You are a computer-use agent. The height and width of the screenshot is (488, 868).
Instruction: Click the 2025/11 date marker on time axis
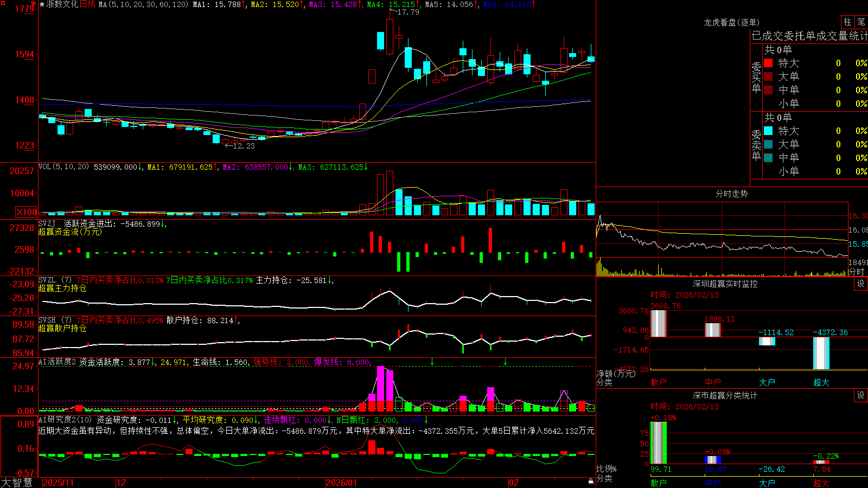pyautogui.click(x=58, y=483)
